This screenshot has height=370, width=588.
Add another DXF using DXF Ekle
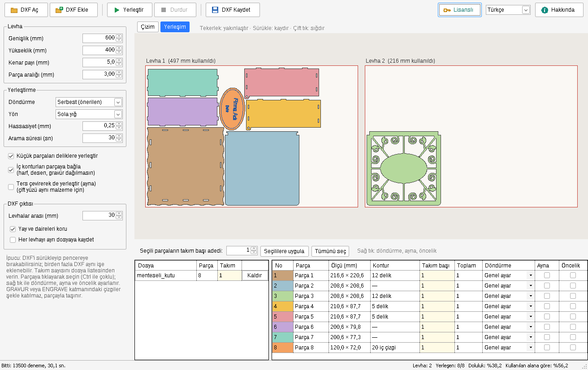73,10
